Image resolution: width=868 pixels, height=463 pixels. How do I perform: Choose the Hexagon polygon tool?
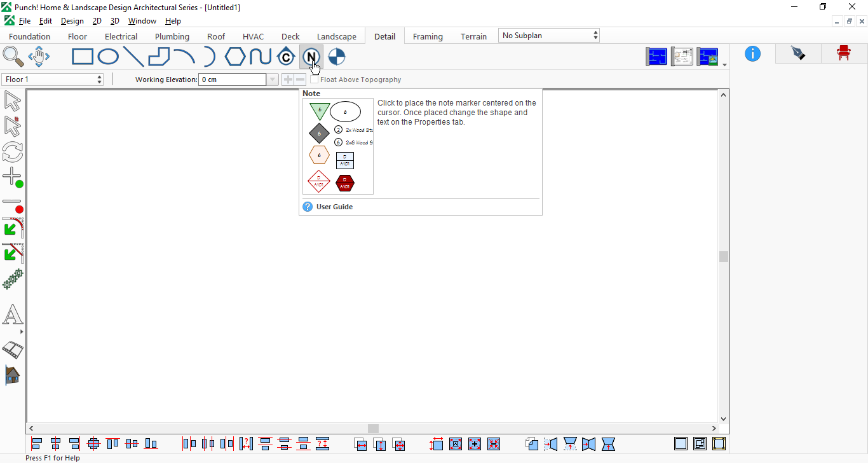pos(235,57)
